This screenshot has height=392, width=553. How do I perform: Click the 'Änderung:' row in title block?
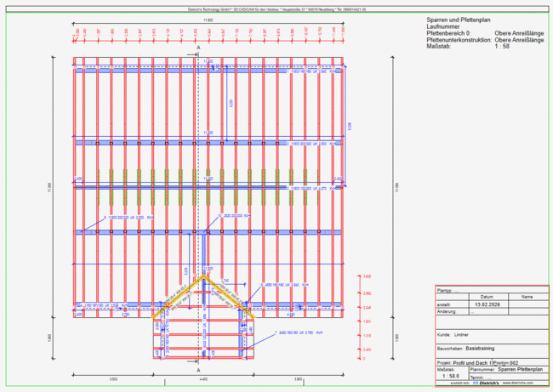click(x=448, y=312)
